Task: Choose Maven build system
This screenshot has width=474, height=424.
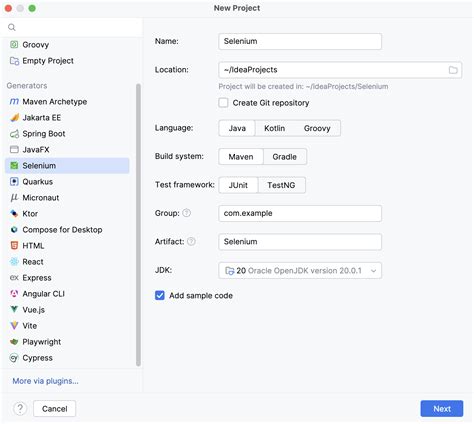Action: 241,157
